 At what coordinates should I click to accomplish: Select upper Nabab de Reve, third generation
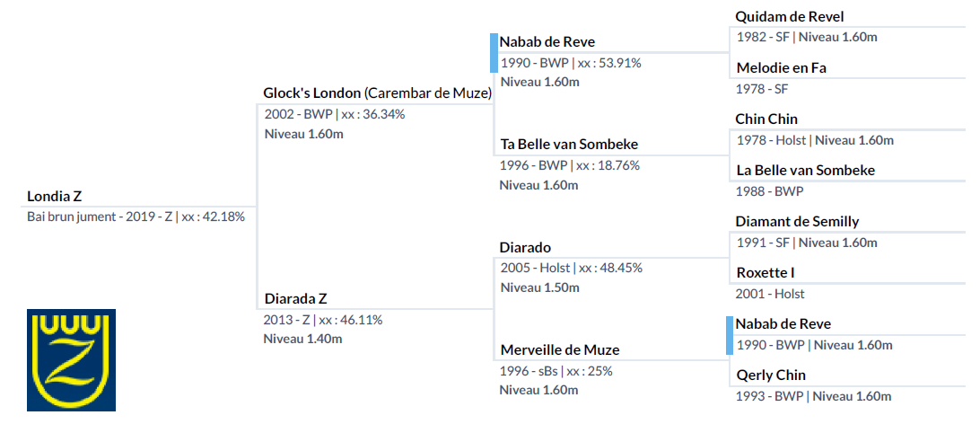tap(547, 42)
